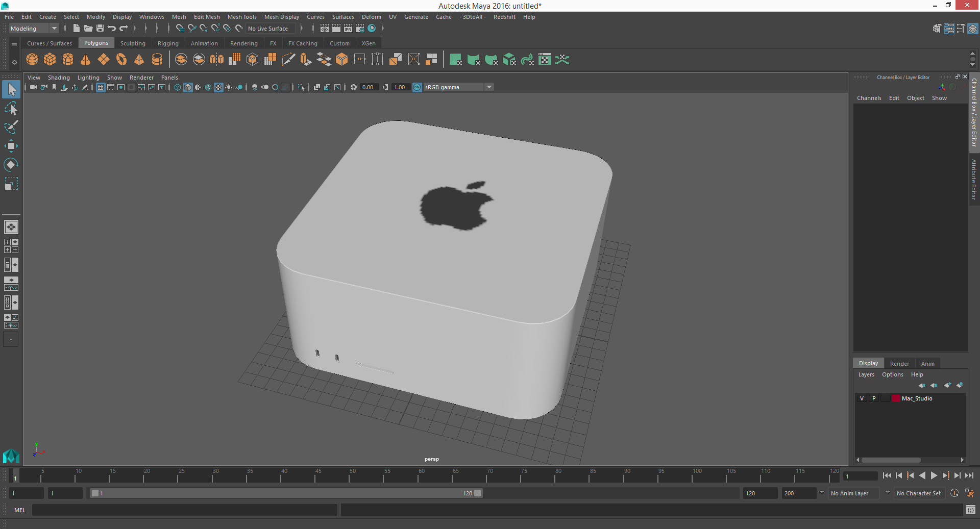Click the Mirror geometry shelf icon
The height and width of the screenshot is (529, 980).
pos(217,60)
